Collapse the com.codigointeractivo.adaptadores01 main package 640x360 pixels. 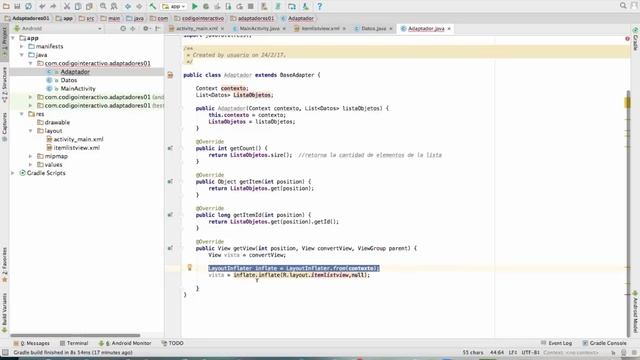pos(31,63)
